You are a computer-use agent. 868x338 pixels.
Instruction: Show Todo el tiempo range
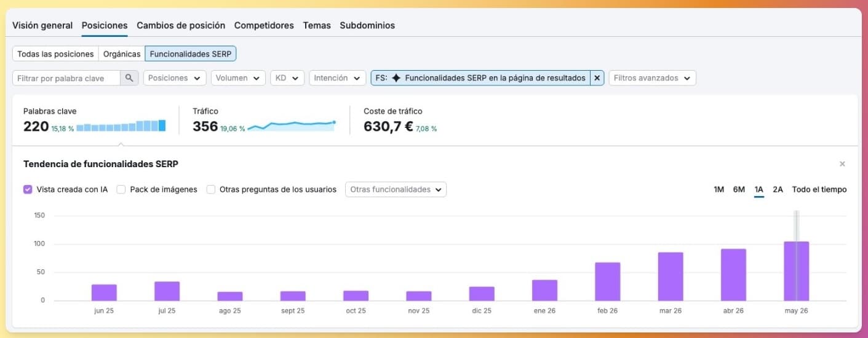pos(819,189)
